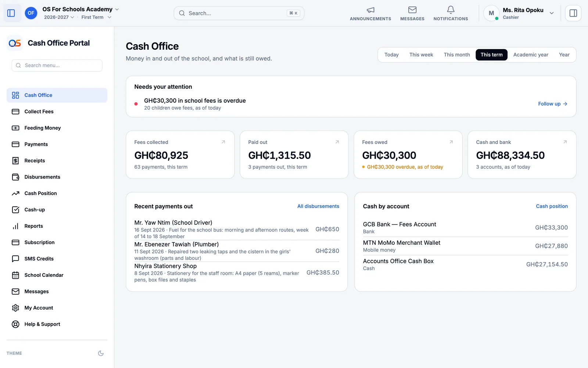Click the Disbursements wallet icon

point(15,177)
